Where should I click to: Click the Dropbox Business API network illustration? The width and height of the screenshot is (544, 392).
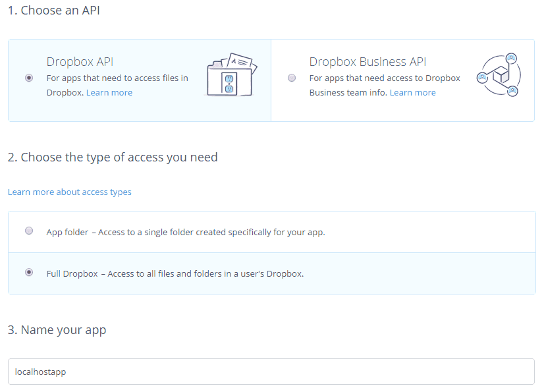point(499,76)
